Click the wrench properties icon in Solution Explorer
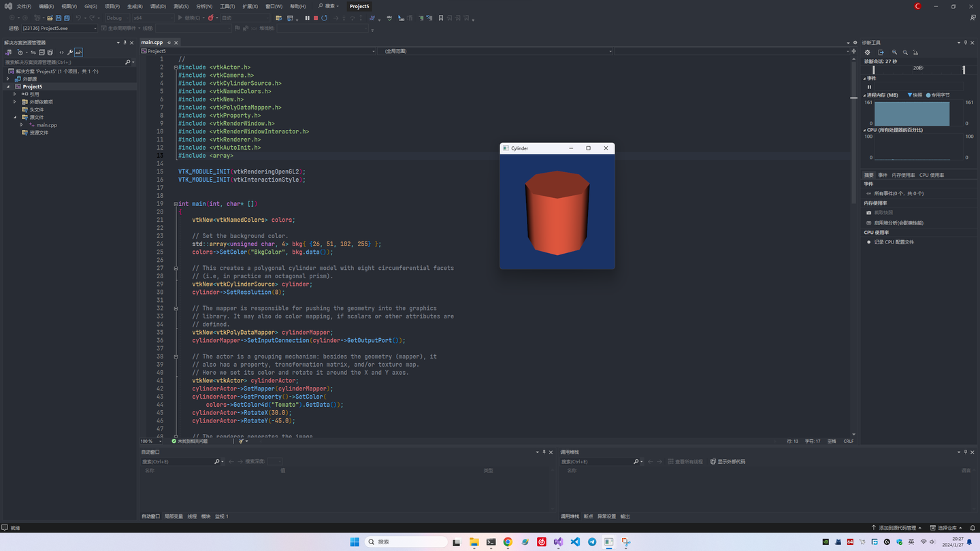Image resolution: width=980 pixels, height=551 pixels. click(x=69, y=52)
